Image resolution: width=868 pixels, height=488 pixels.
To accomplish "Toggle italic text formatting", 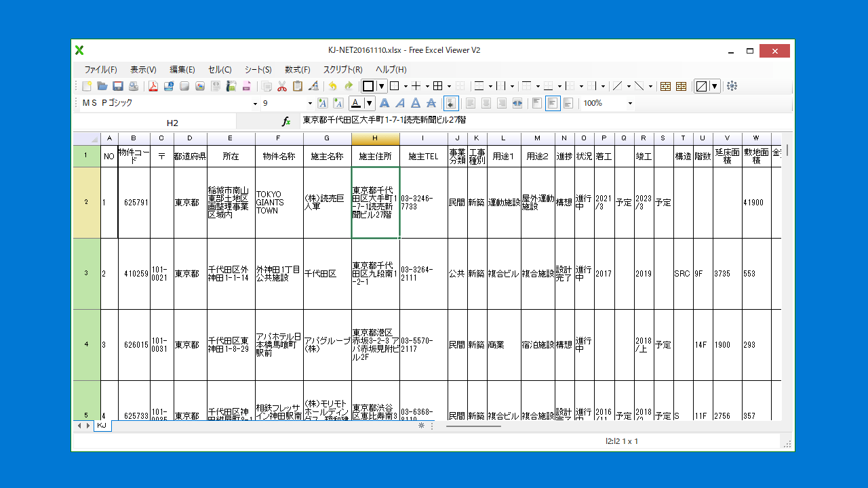I will pyautogui.click(x=400, y=103).
